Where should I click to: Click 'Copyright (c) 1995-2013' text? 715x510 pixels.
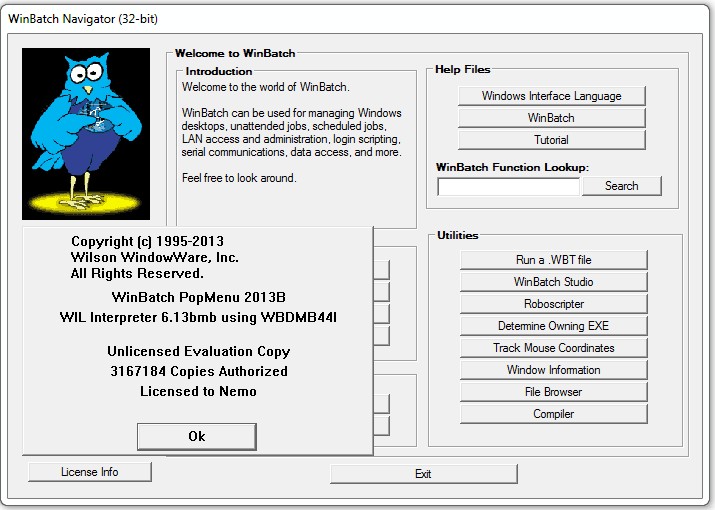[147, 241]
